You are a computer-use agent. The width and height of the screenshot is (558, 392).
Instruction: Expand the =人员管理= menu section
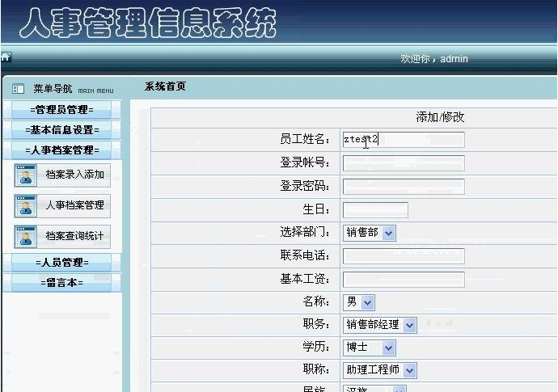pyautogui.click(x=62, y=263)
